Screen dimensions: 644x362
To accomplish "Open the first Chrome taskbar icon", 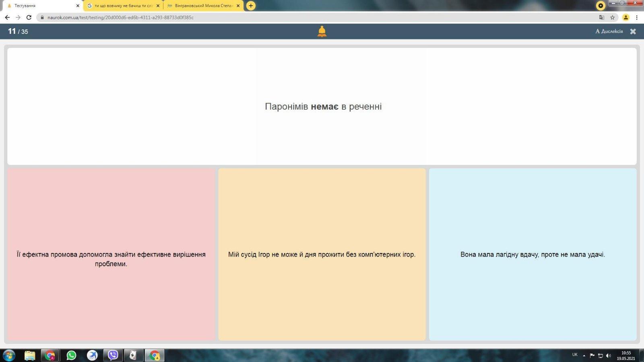I will point(50,356).
